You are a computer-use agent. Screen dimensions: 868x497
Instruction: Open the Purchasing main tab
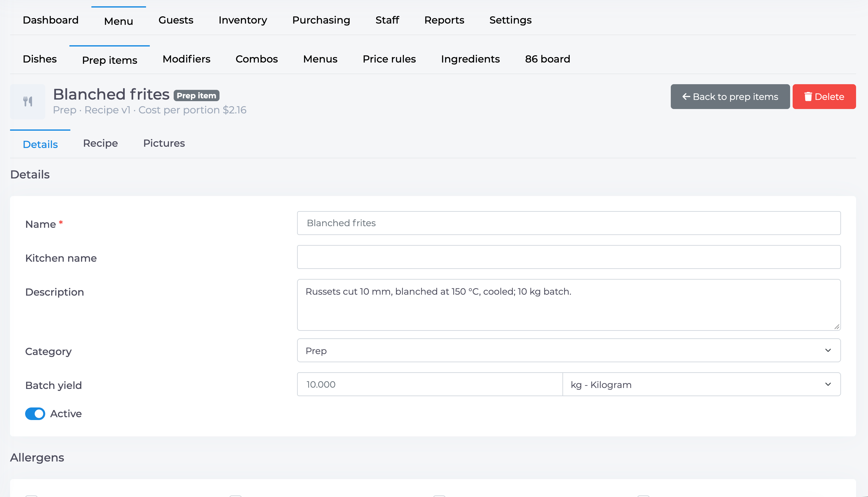click(x=321, y=20)
